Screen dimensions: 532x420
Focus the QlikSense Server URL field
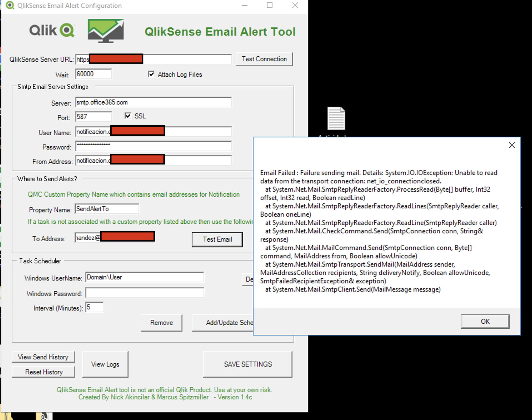coord(153,59)
